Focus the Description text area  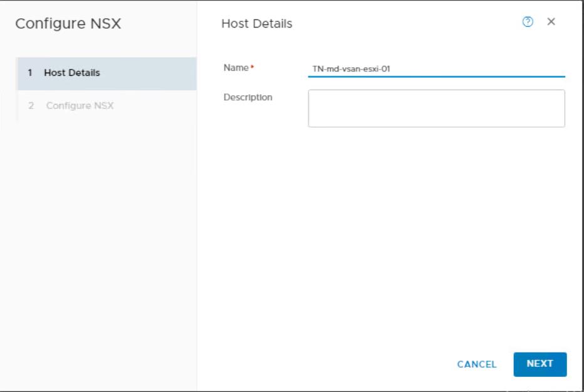pos(436,108)
